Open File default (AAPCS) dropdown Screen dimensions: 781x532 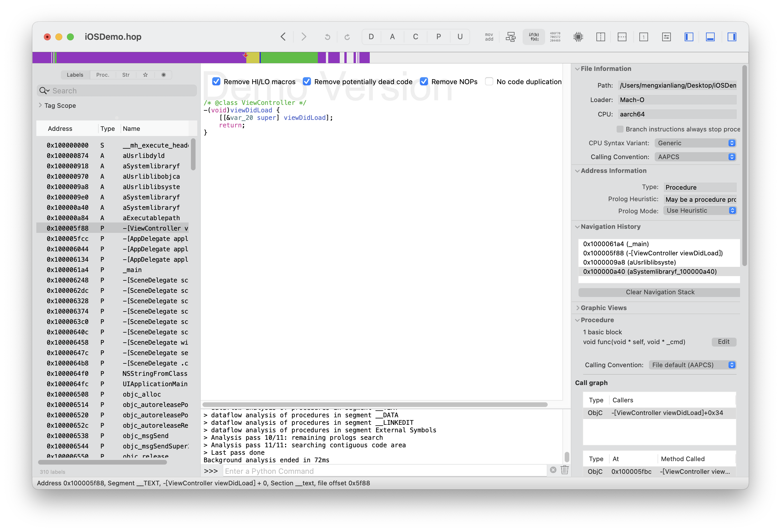pyautogui.click(x=692, y=365)
